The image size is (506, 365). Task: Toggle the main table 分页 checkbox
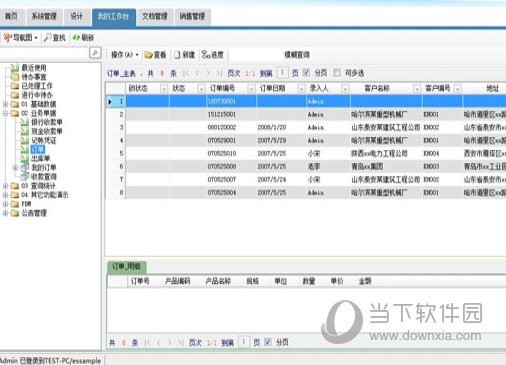pyautogui.click(x=306, y=72)
